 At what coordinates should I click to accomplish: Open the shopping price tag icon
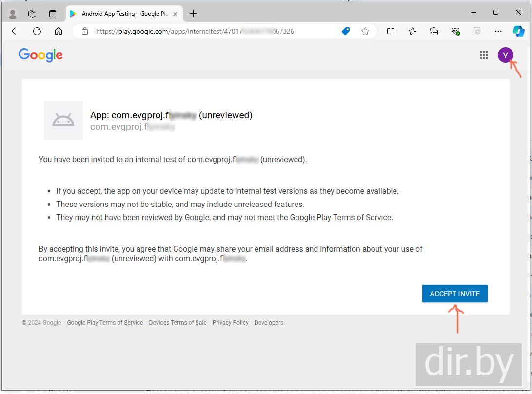[346, 32]
